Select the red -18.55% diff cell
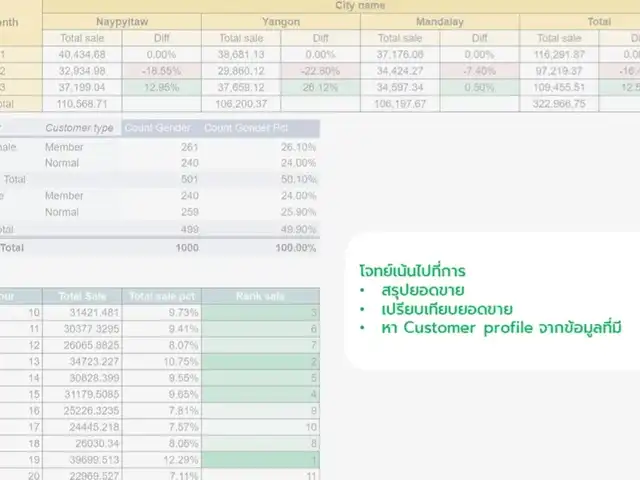The height and width of the screenshot is (480, 640). click(x=160, y=71)
